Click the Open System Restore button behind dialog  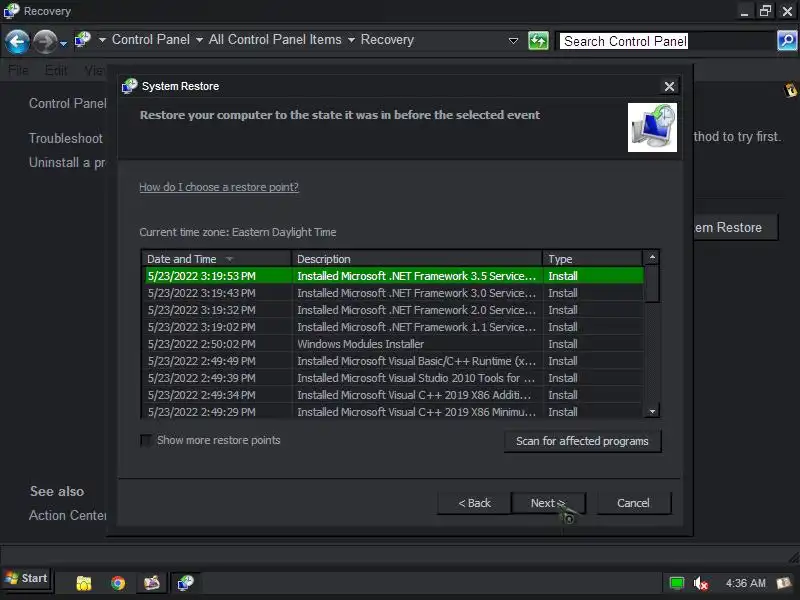point(735,228)
